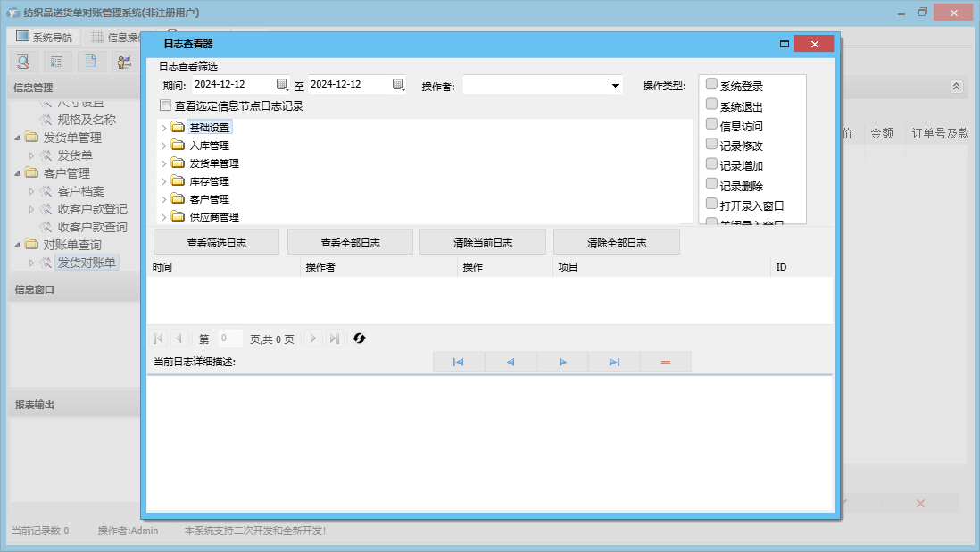This screenshot has width=980, height=552.
Task: Click the 发货单管理 folder in sidebar
Action: (x=31, y=137)
